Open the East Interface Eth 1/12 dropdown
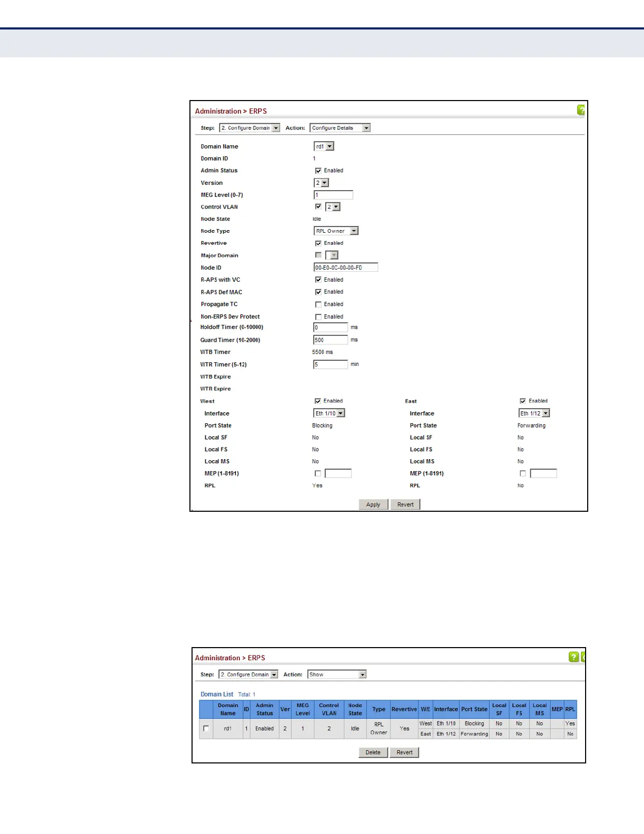This screenshot has height=834, width=644. (534, 413)
